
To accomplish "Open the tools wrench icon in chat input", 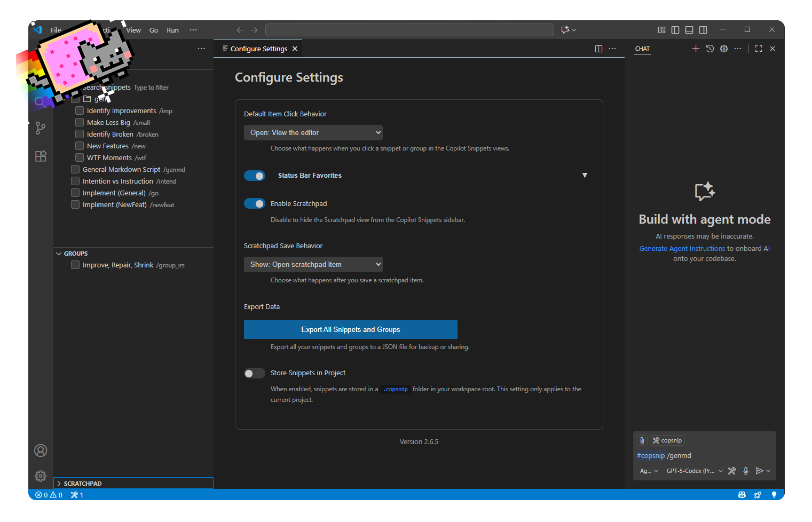I will tap(731, 471).
